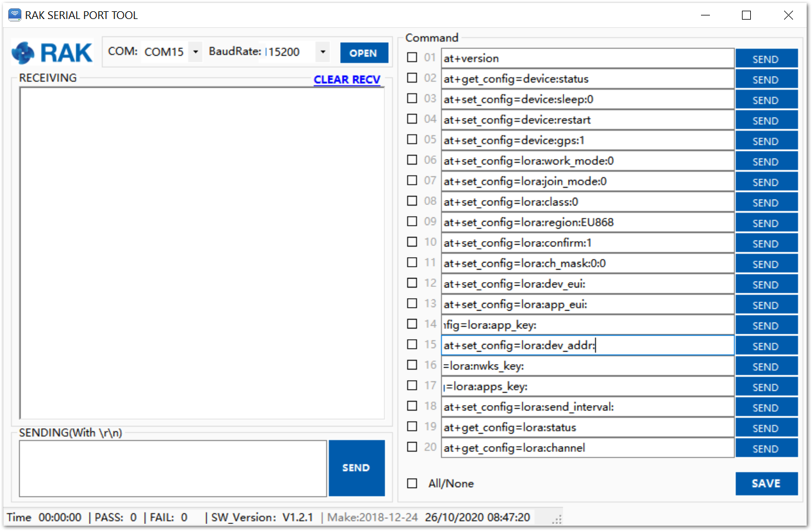Click the CLEAR RECV link

coord(347,80)
